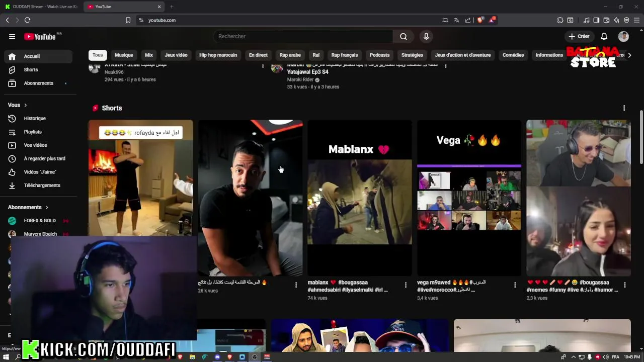Open options for the #memes #funny Short

624,285
